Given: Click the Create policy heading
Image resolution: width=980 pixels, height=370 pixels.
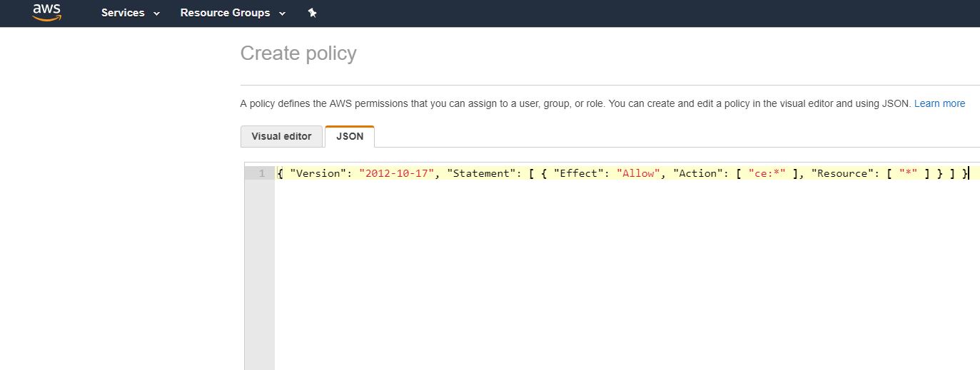Looking at the screenshot, I should (x=298, y=53).
